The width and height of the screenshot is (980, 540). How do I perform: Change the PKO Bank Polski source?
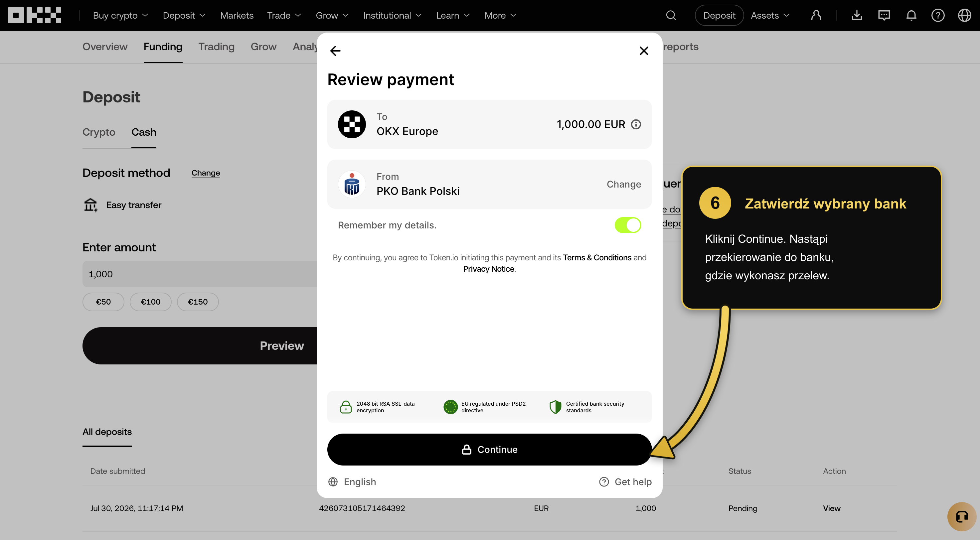(623, 184)
